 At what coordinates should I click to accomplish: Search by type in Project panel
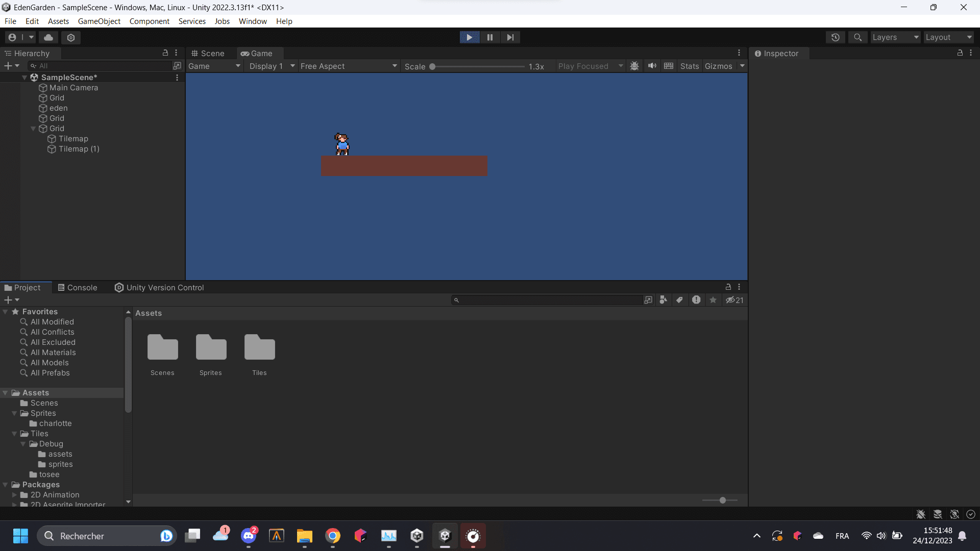[663, 300]
